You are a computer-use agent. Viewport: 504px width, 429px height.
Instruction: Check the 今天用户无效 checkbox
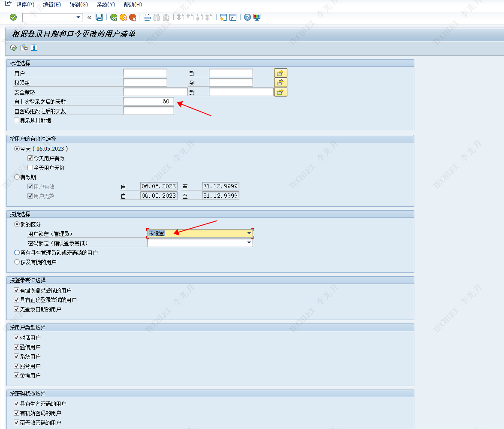30,168
